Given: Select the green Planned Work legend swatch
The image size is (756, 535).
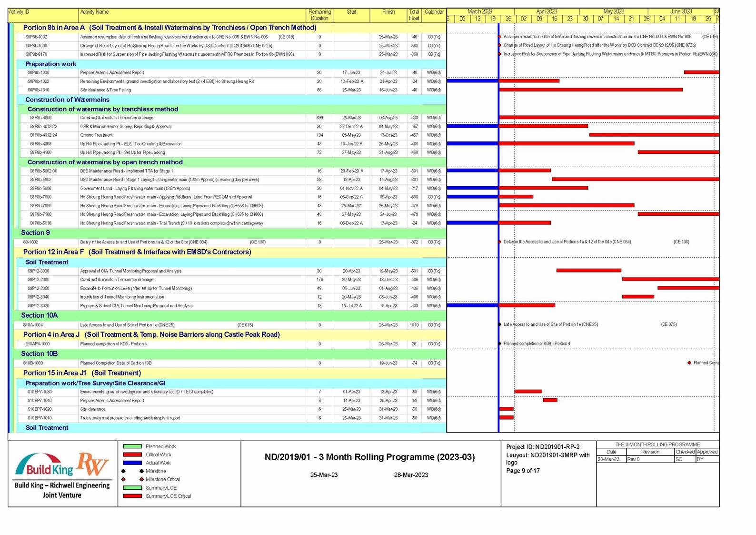Looking at the screenshot, I should tap(132, 446).
